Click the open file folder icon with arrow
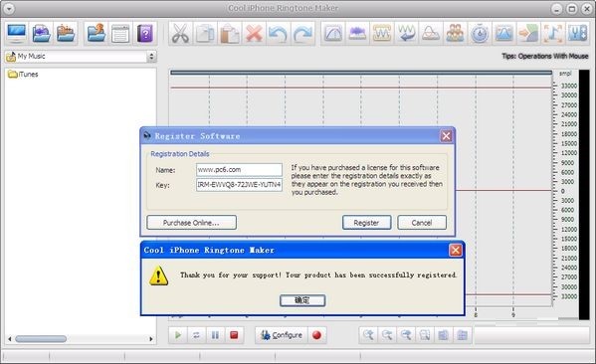Screen dimensions: 596x364 41,34
